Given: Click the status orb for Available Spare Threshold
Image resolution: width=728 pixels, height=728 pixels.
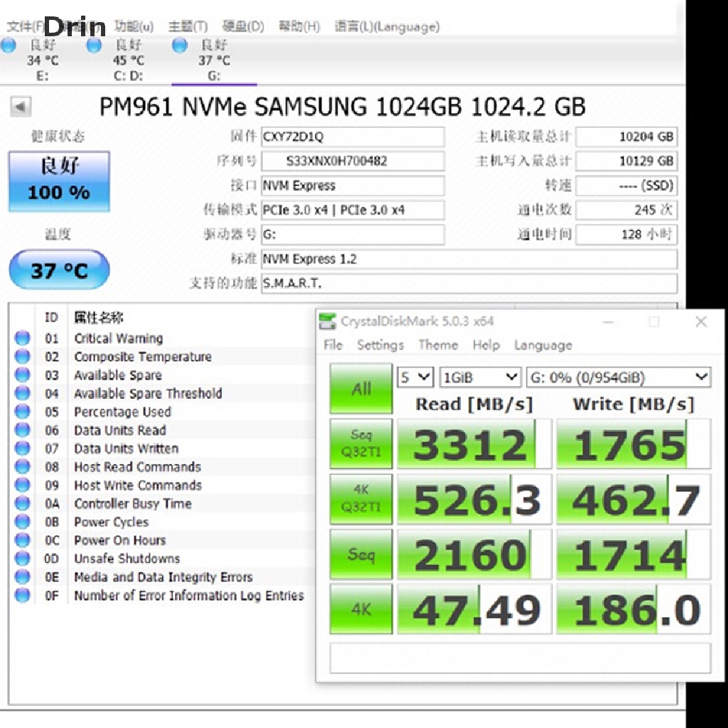Looking at the screenshot, I should pos(22,392).
